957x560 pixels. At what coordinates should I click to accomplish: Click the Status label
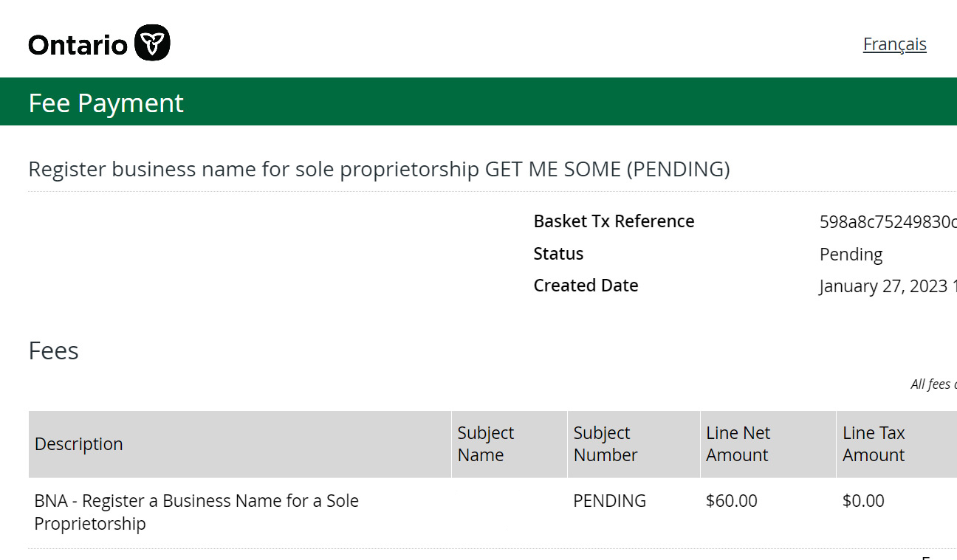click(558, 254)
